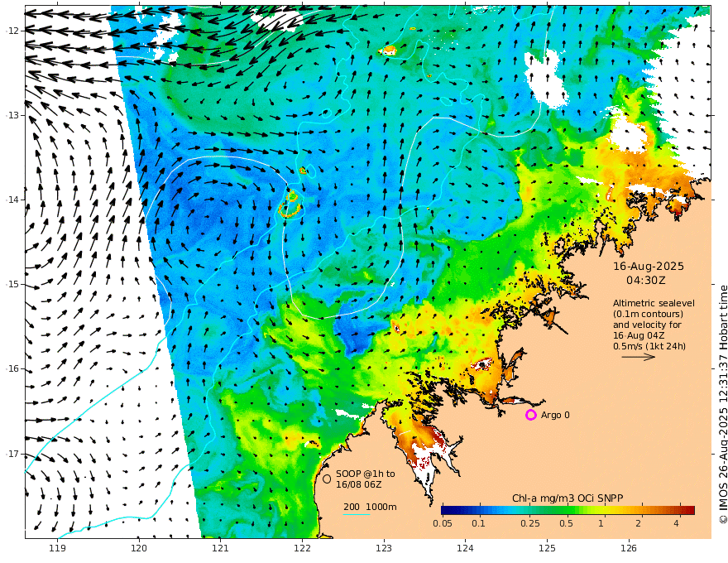Click the 0.25 colorbar tick label
728x563 pixels.
(x=529, y=523)
